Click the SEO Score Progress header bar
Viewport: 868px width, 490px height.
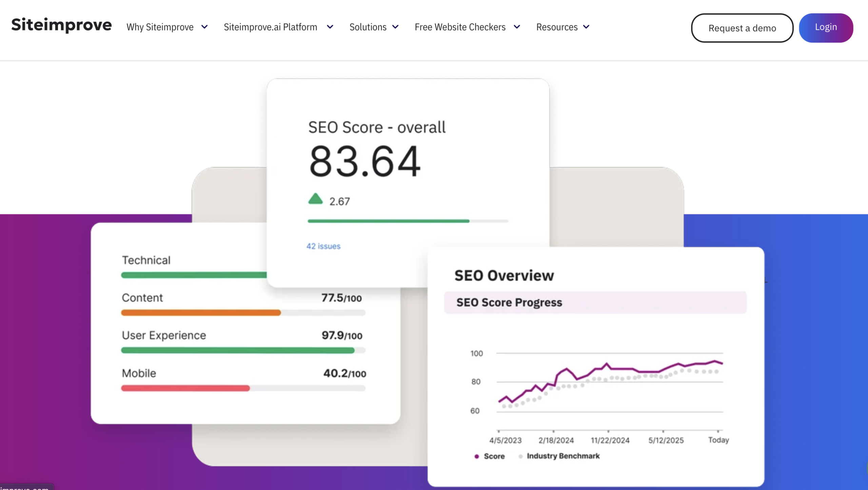pyautogui.click(x=595, y=302)
